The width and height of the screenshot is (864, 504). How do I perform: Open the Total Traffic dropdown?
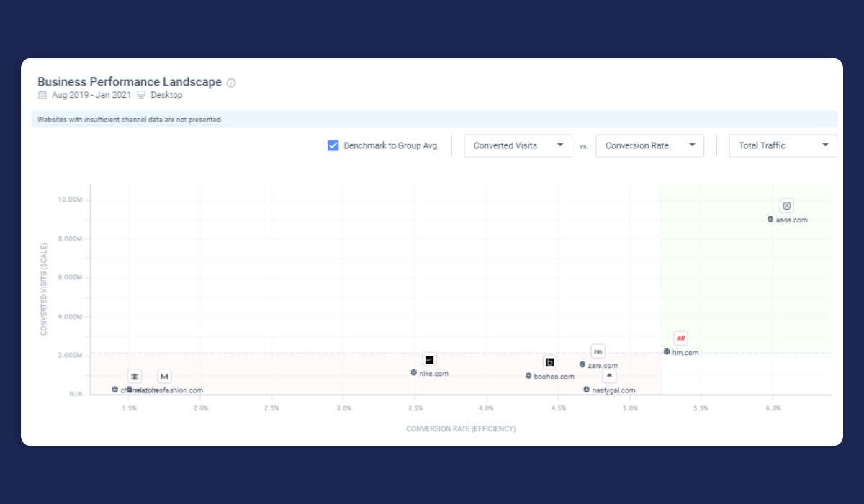pyautogui.click(x=782, y=145)
